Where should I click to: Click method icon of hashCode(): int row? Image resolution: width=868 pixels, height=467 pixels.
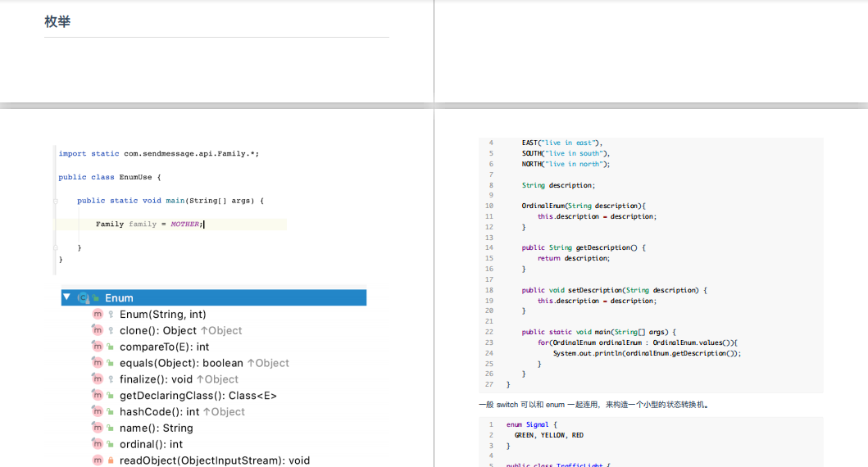click(98, 411)
